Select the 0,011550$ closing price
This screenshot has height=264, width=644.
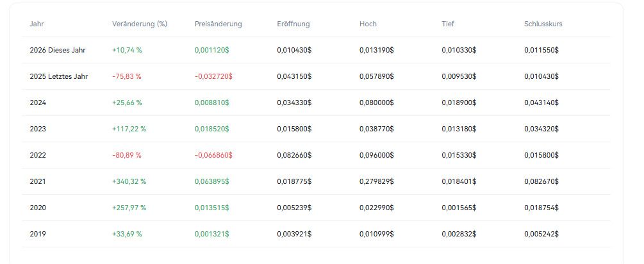541,50
